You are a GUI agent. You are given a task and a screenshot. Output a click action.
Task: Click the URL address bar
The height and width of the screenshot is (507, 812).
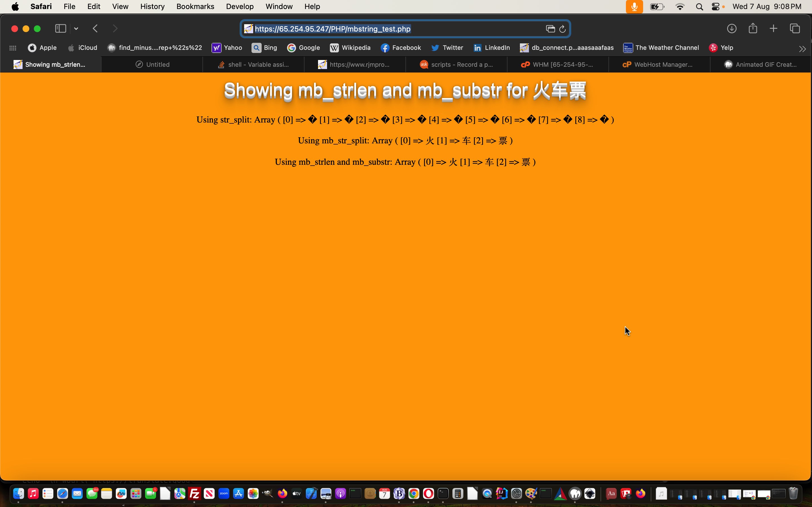[x=406, y=29]
